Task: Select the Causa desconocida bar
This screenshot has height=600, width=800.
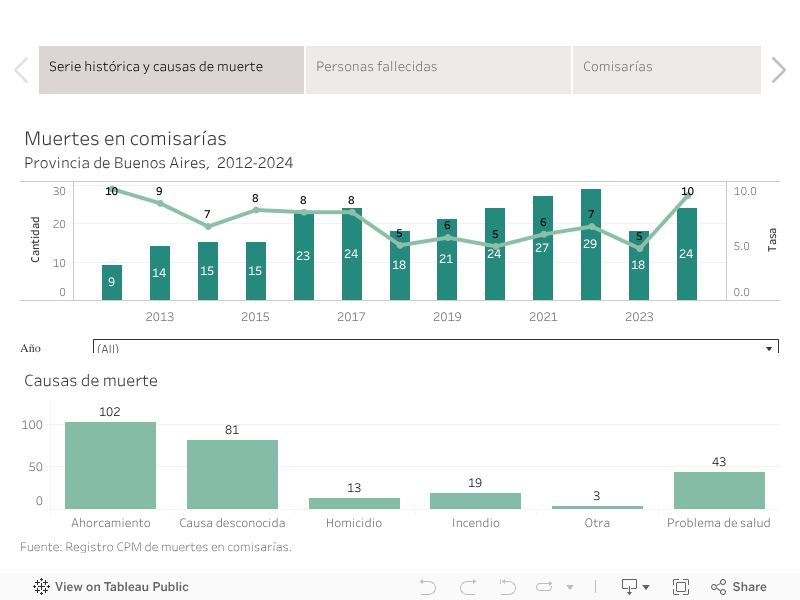Action: pos(232,475)
